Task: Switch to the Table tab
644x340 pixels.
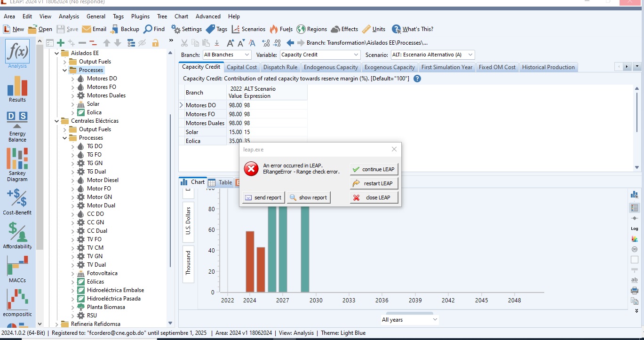Action: coord(220,182)
